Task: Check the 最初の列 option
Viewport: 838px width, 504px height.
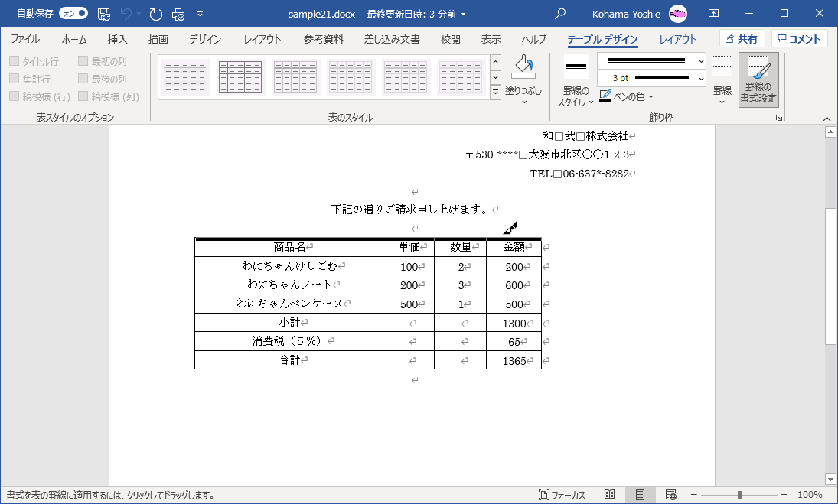Action: [83, 61]
